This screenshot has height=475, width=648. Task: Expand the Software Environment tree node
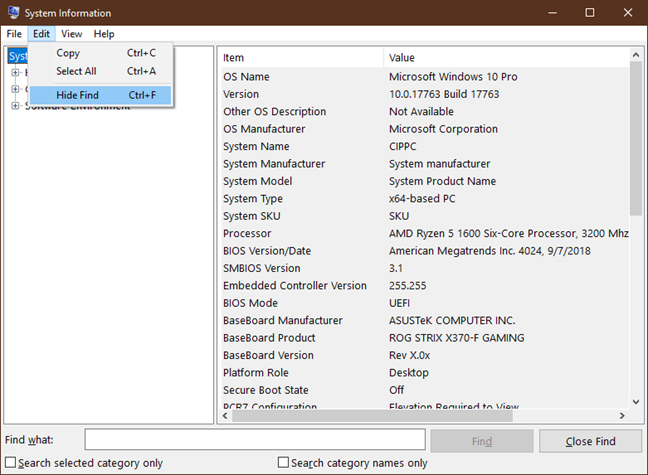[15, 105]
